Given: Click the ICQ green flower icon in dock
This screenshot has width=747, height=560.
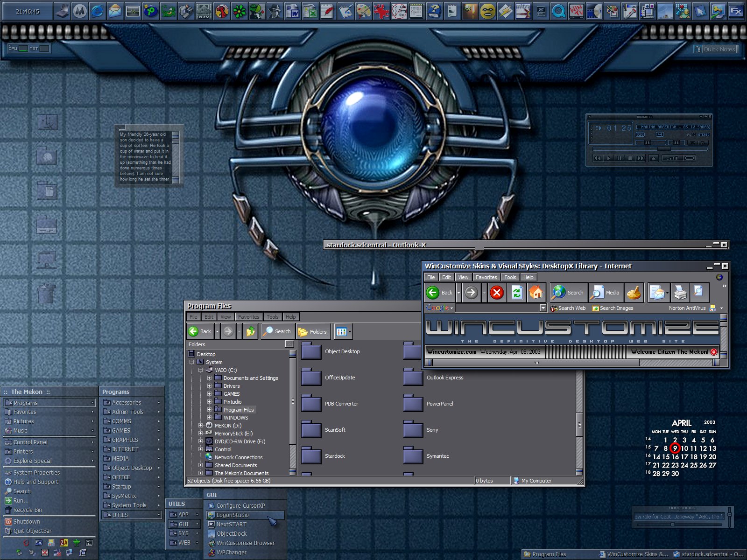Looking at the screenshot, I should pyautogui.click(x=240, y=11).
